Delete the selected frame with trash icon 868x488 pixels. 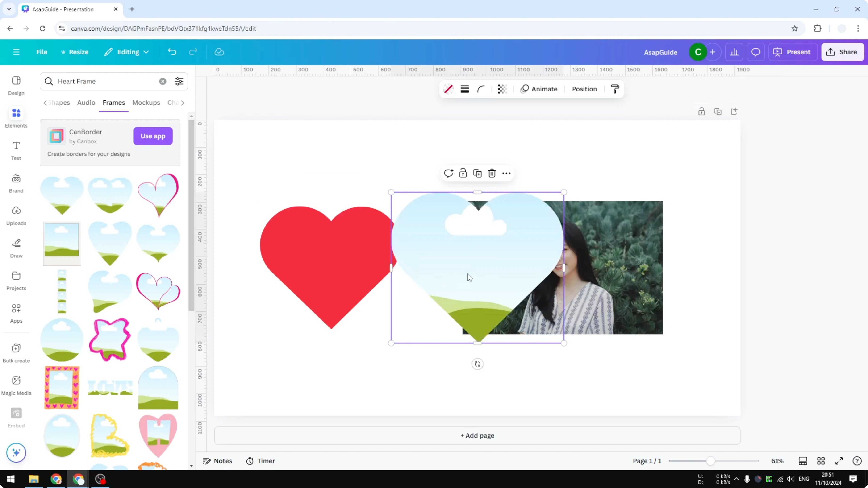492,173
